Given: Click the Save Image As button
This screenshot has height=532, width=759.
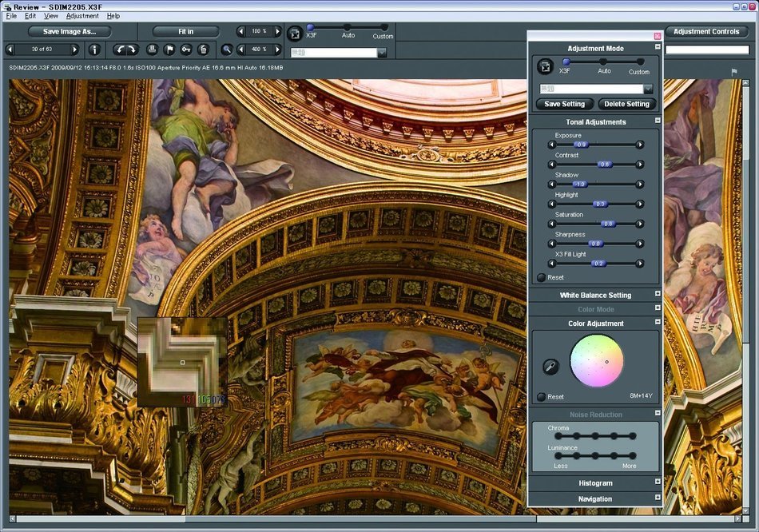Looking at the screenshot, I should coord(70,31).
